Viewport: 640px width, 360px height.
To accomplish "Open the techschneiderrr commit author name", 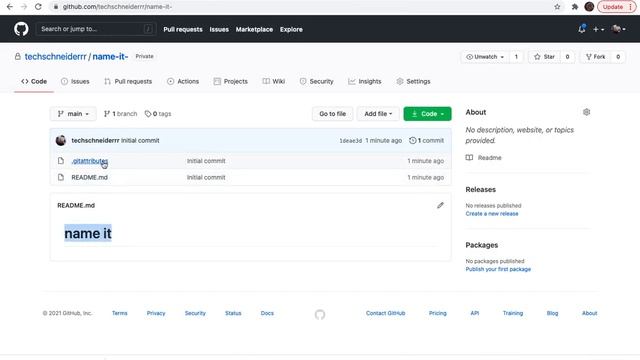I will tap(96, 140).
